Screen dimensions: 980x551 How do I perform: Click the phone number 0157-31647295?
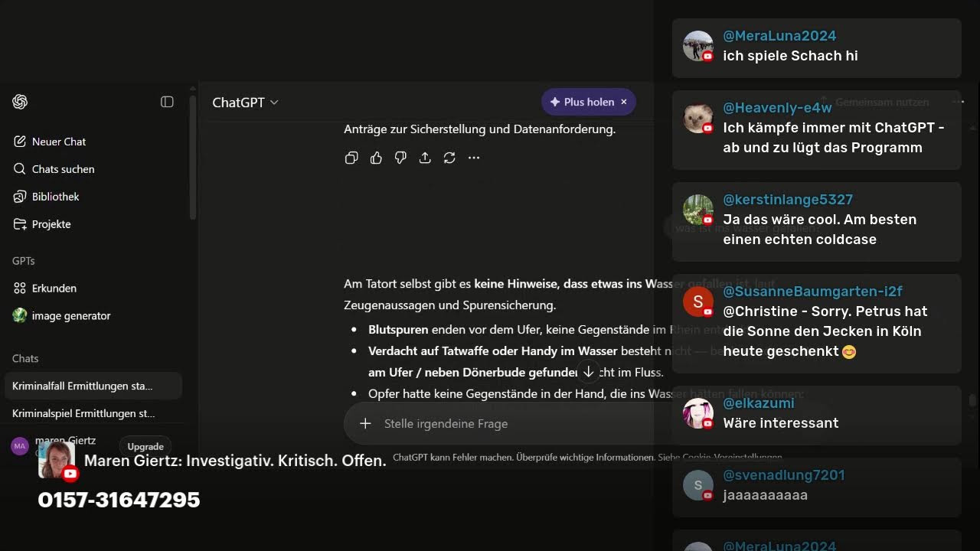point(119,500)
